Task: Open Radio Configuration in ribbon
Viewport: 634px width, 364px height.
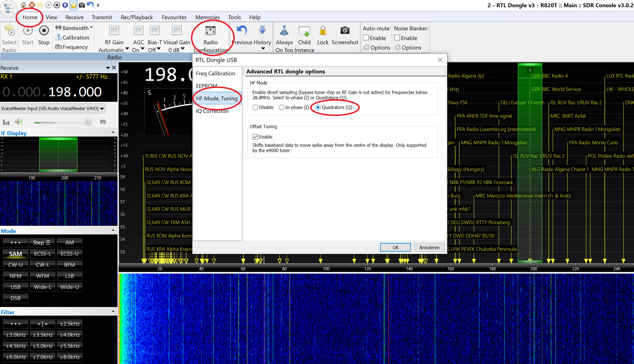Action: 210,31
